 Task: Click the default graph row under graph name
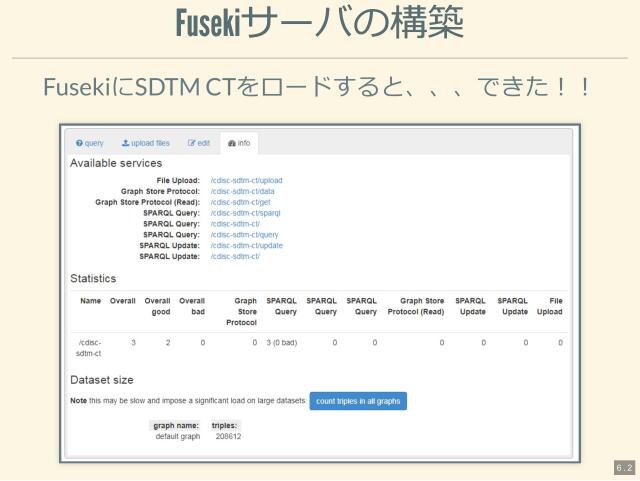(x=177, y=436)
